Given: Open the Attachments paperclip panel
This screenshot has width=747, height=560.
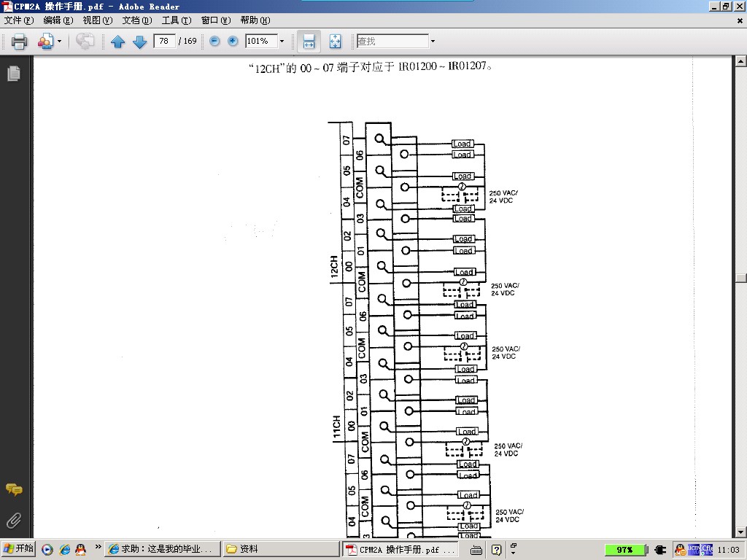Looking at the screenshot, I should [13, 520].
